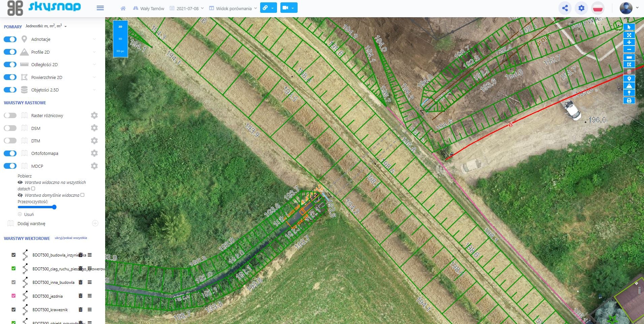
Task: Click the print map icon
Action: [x=629, y=101]
